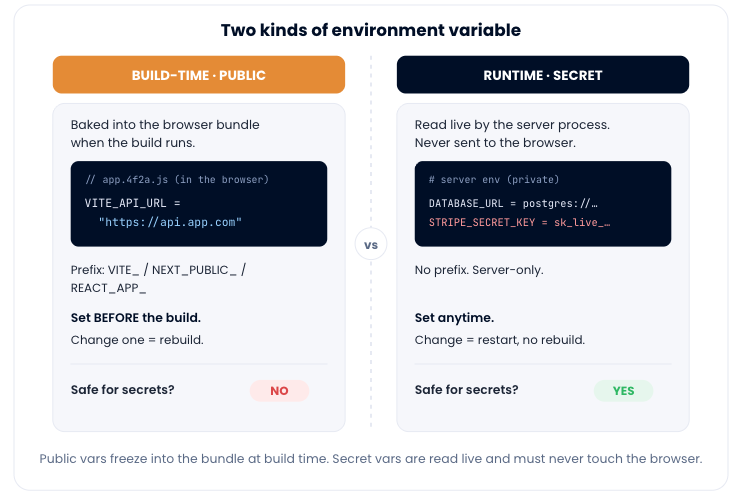
Task: Click the footer caption about public vars
Action: coord(371,459)
